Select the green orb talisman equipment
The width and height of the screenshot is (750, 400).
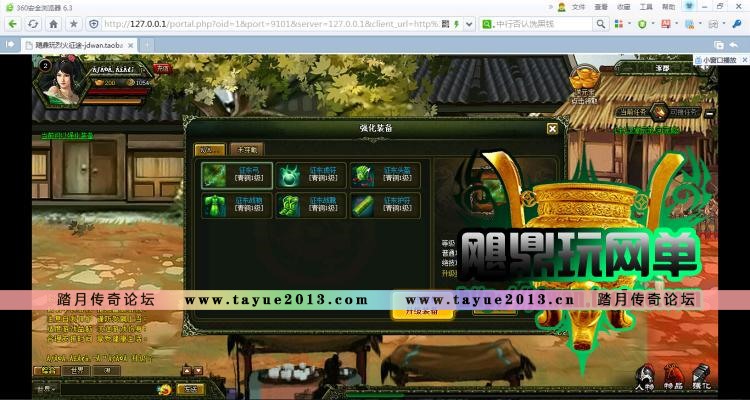pyautogui.click(x=311, y=176)
